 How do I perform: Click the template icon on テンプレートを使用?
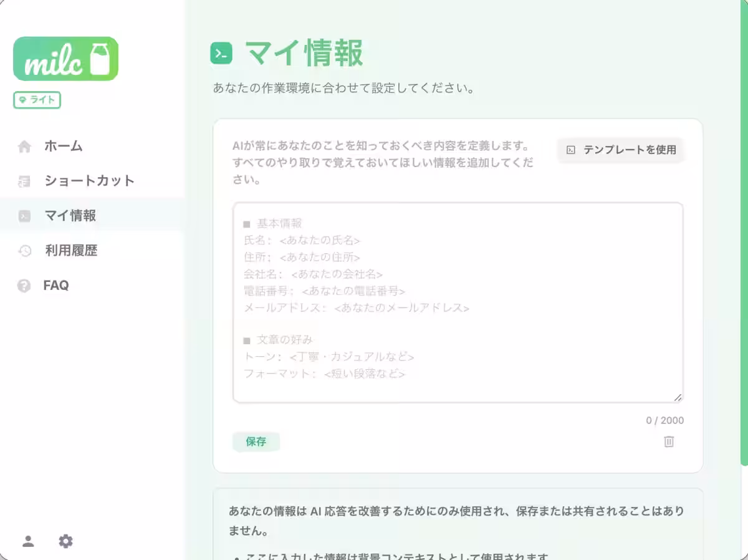point(571,150)
